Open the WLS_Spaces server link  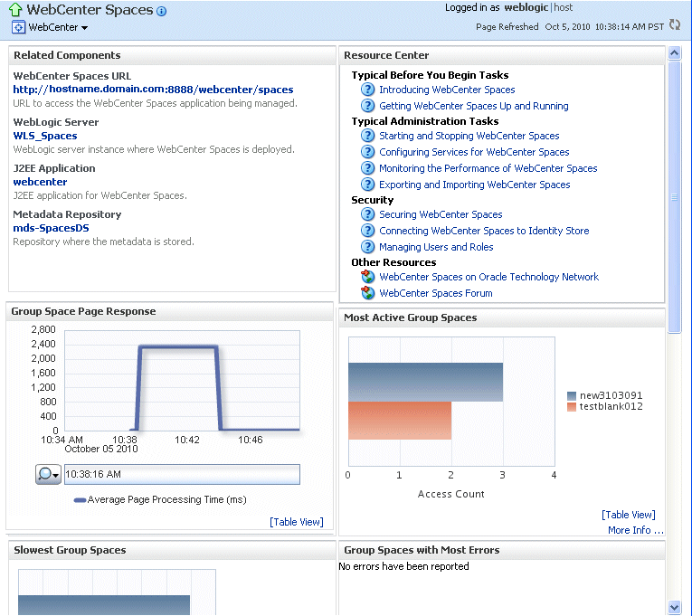tap(45, 136)
